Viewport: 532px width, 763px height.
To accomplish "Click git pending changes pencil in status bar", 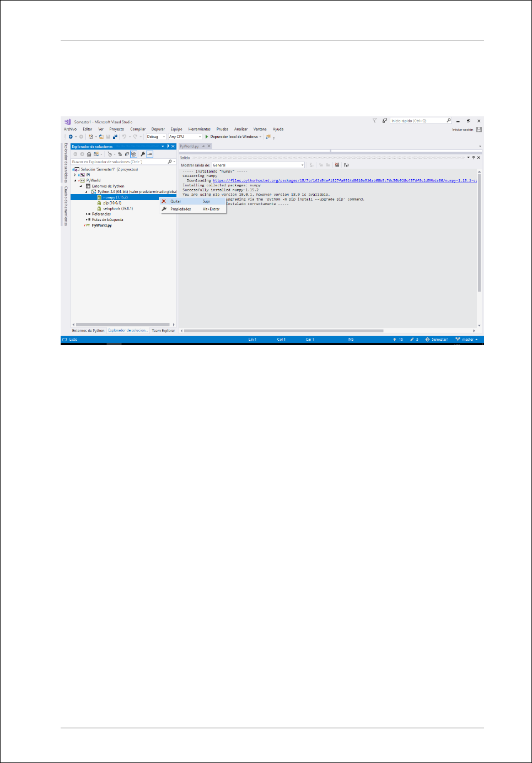I will tap(412, 340).
